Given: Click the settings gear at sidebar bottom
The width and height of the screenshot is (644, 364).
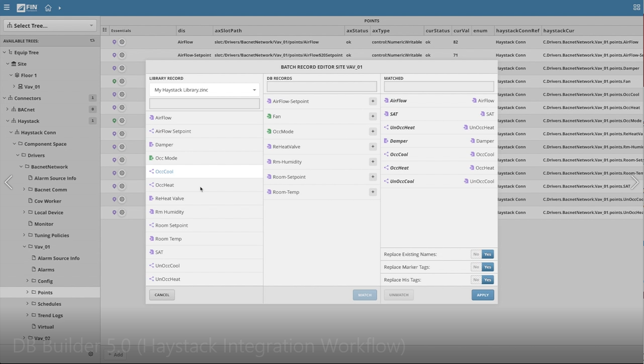Looking at the screenshot, I should [x=91, y=354].
